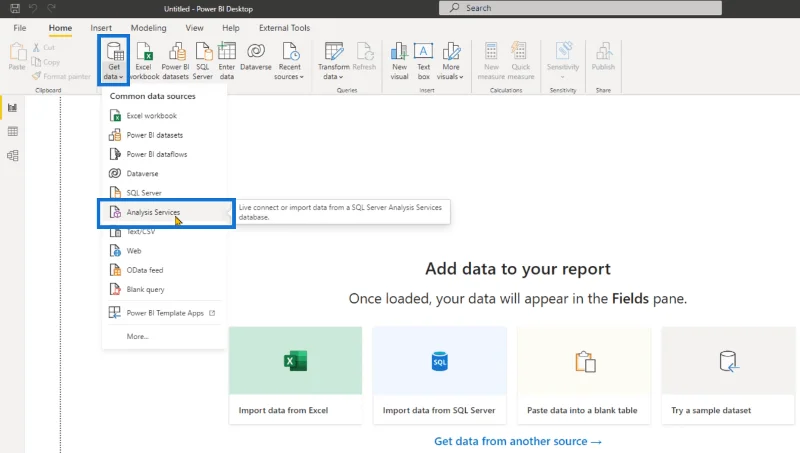Screen dimensions: 800x453
Task: Insert a New visual from ribbon
Action: pos(399,61)
